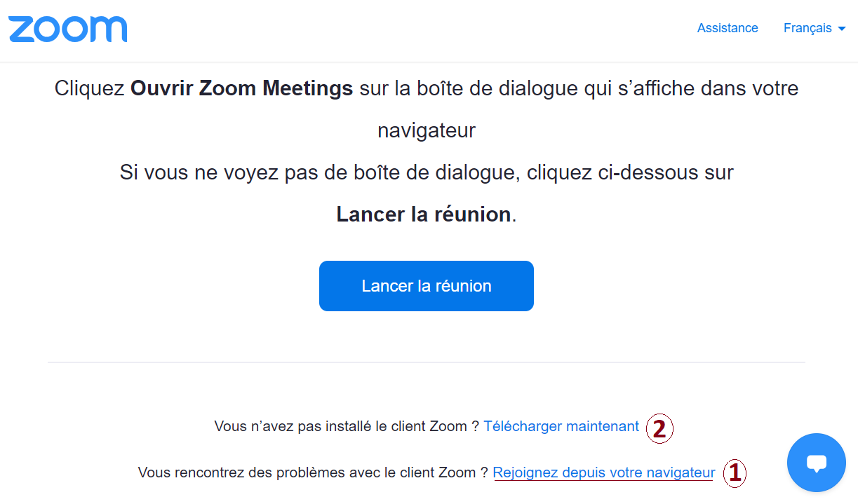Open the chat bubble support widget

(817, 463)
